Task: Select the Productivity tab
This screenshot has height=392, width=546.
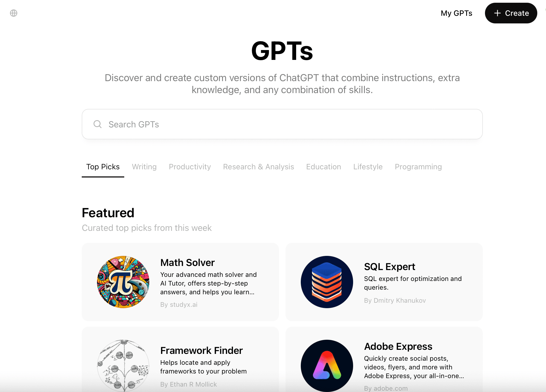Action: (x=189, y=166)
